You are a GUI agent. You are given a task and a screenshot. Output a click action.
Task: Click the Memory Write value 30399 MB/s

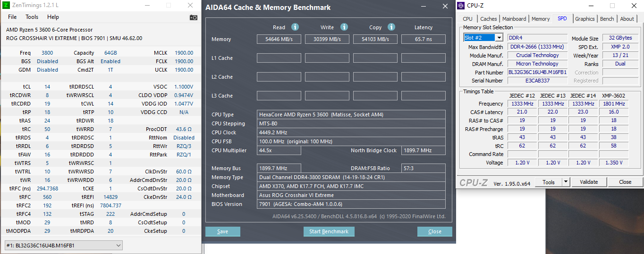click(327, 39)
